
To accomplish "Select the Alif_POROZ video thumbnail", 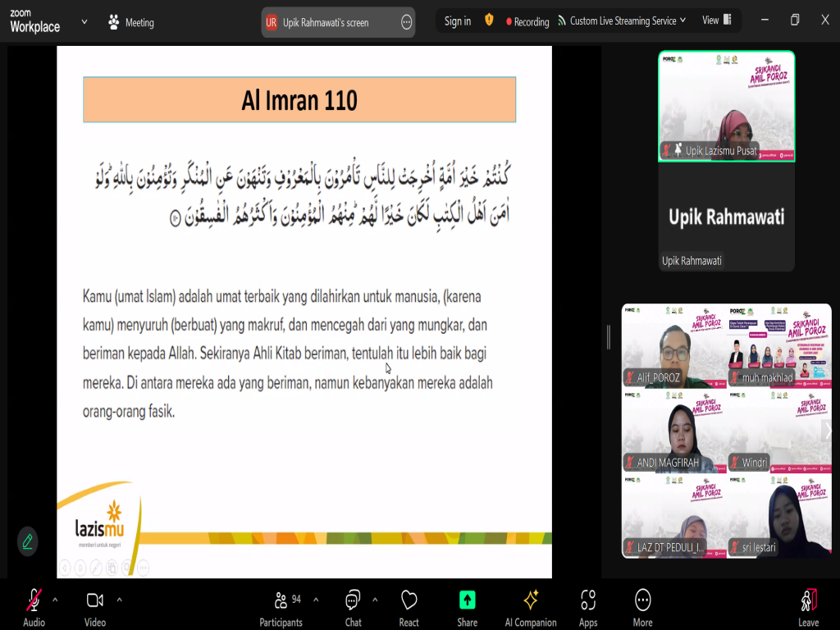I will (673, 345).
